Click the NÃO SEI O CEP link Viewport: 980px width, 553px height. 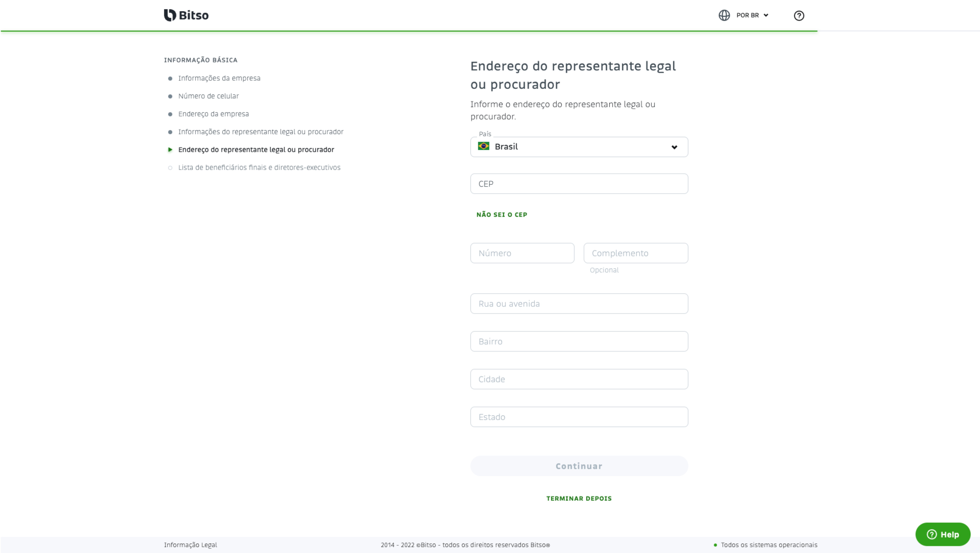[502, 215]
